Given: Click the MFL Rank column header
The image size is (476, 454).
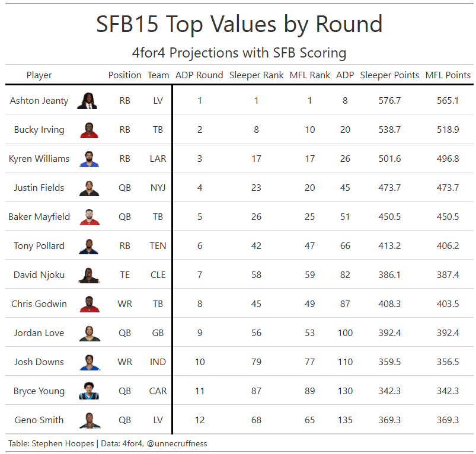Looking at the screenshot, I should pos(310,75).
